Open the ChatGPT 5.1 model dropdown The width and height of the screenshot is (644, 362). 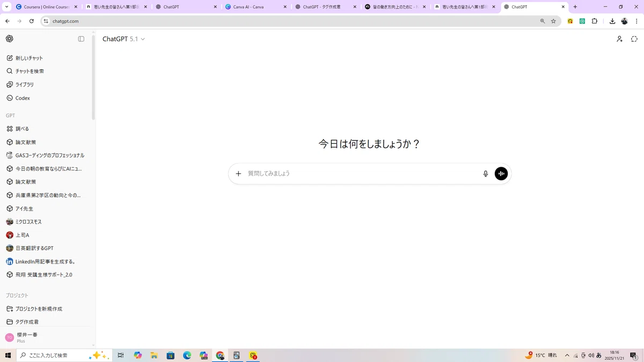click(123, 39)
